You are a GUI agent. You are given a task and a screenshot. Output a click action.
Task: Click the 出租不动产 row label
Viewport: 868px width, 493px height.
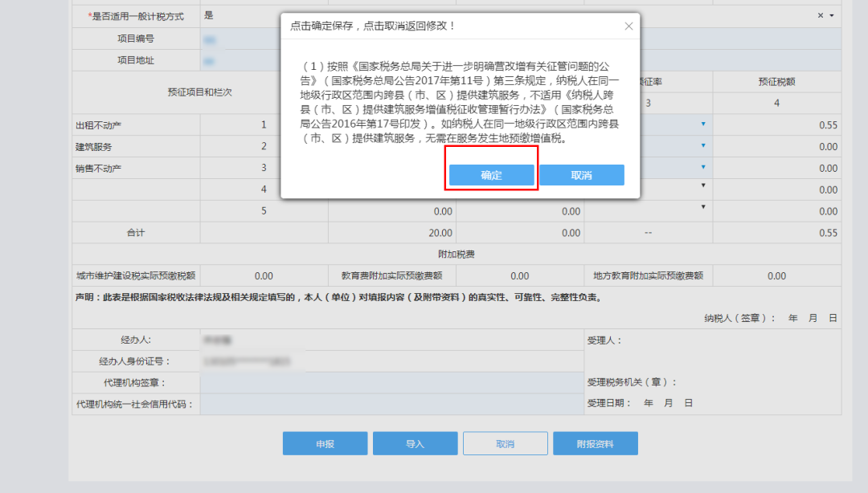click(98, 125)
